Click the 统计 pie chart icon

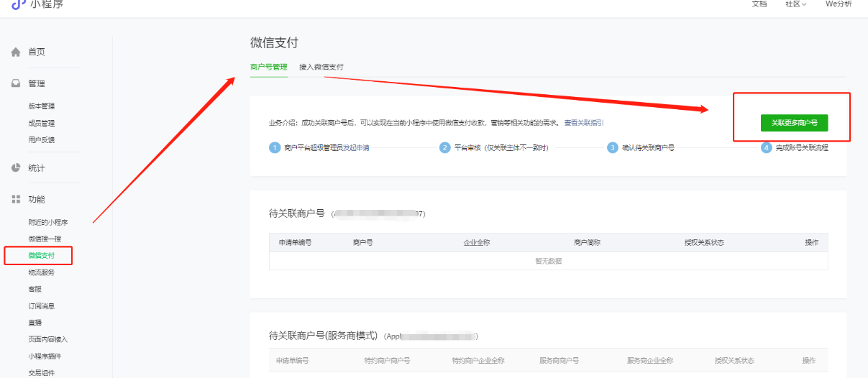coord(16,168)
